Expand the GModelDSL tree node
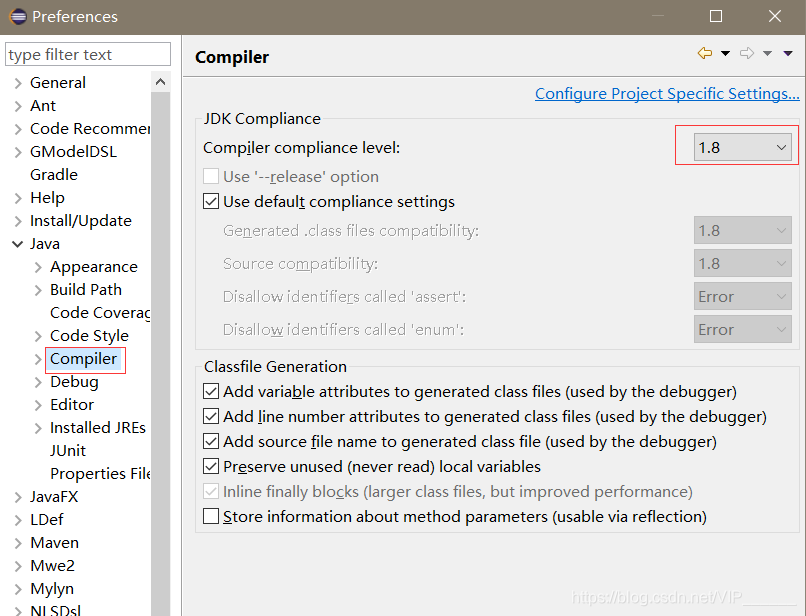Image resolution: width=806 pixels, height=616 pixels. click(x=18, y=152)
